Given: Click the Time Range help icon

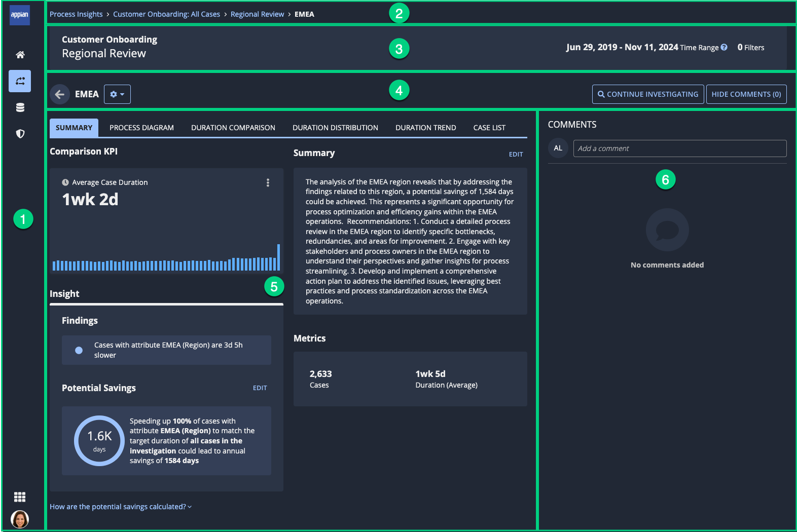Looking at the screenshot, I should [724, 47].
